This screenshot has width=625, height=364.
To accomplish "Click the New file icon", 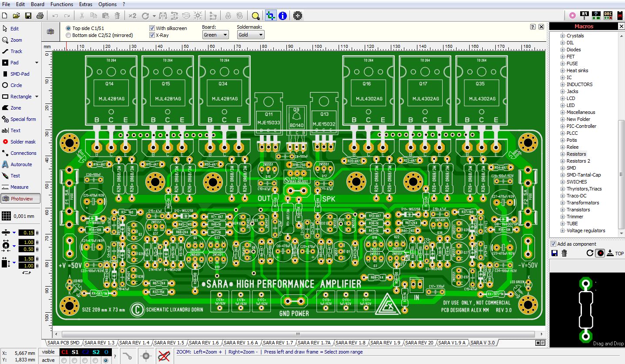I will click(x=5, y=16).
